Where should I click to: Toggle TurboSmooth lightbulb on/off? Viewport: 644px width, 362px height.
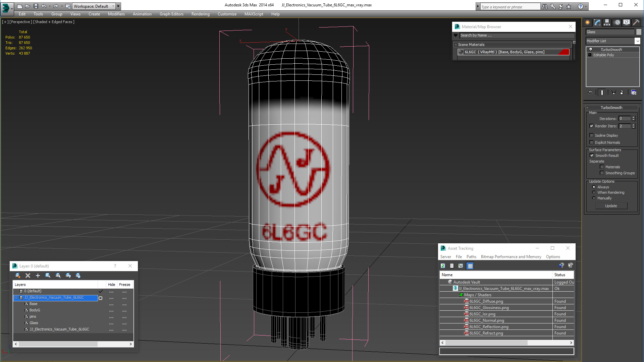pos(591,50)
